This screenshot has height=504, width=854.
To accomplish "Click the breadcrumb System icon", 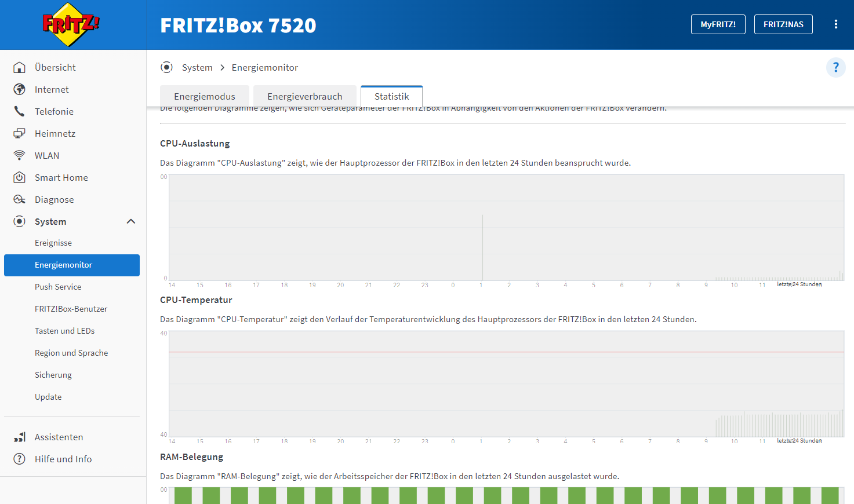I will coord(166,67).
